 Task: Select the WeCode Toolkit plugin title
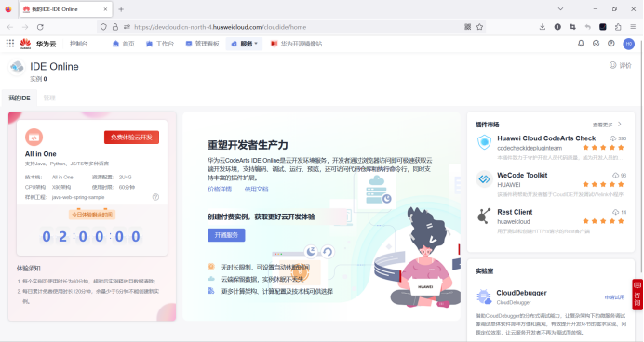point(522,175)
